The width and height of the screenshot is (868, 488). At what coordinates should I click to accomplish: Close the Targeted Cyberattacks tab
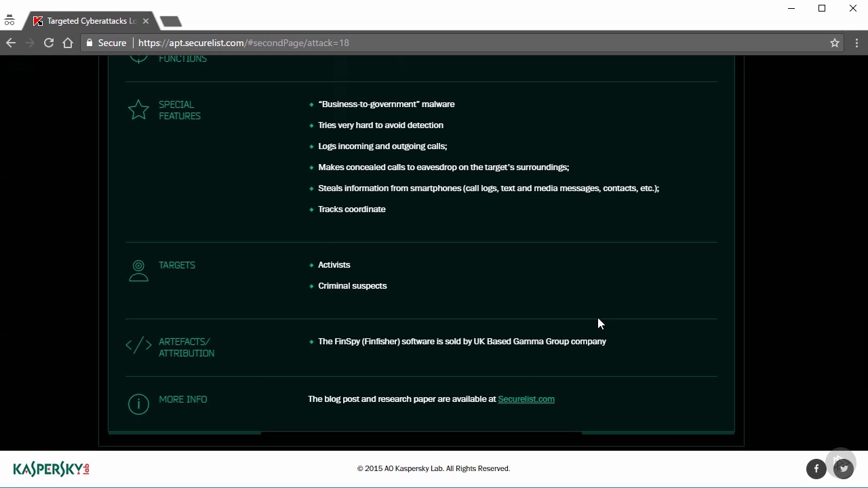point(145,21)
